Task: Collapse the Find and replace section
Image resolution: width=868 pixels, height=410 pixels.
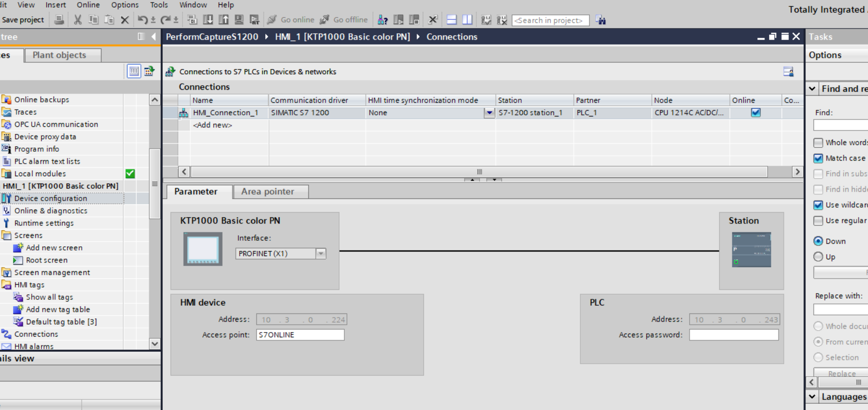Action: point(812,89)
